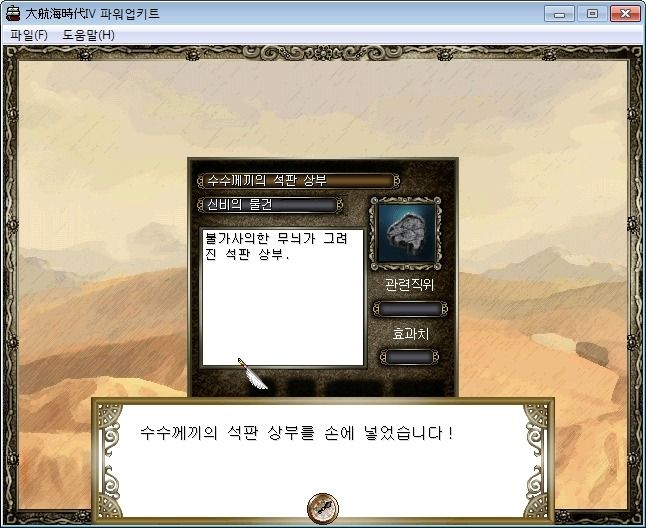Click the ornate top-left corner of message box

(110, 418)
